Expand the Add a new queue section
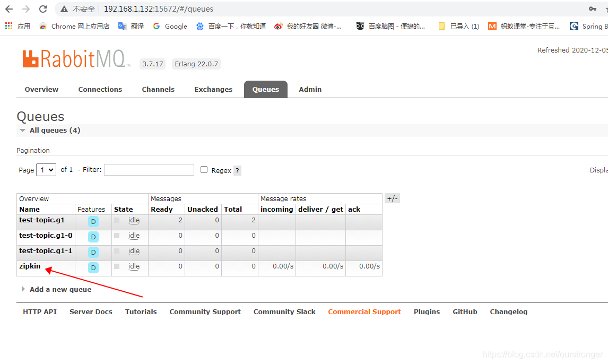Image resolution: width=608 pixels, height=364 pixels. 57,289
